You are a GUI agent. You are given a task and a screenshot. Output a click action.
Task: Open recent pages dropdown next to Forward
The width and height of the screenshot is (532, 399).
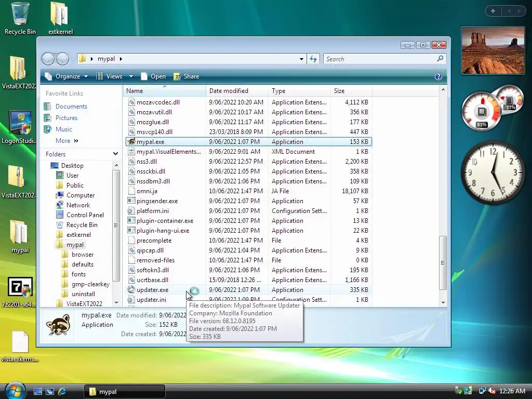[73, 59]
